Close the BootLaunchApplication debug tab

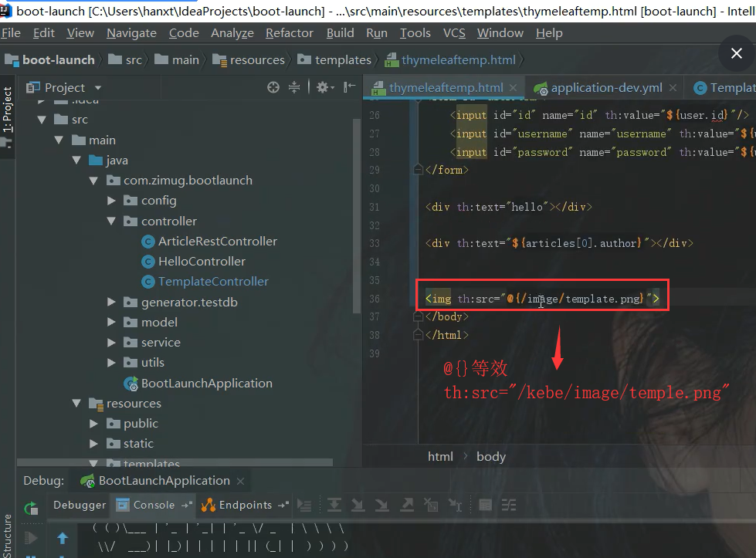241,481
